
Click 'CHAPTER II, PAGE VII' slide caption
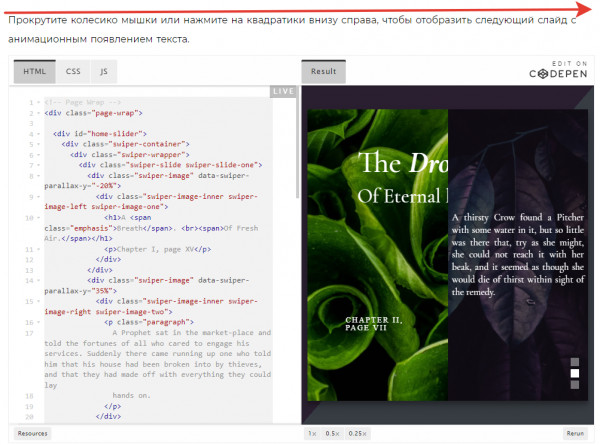373,324
